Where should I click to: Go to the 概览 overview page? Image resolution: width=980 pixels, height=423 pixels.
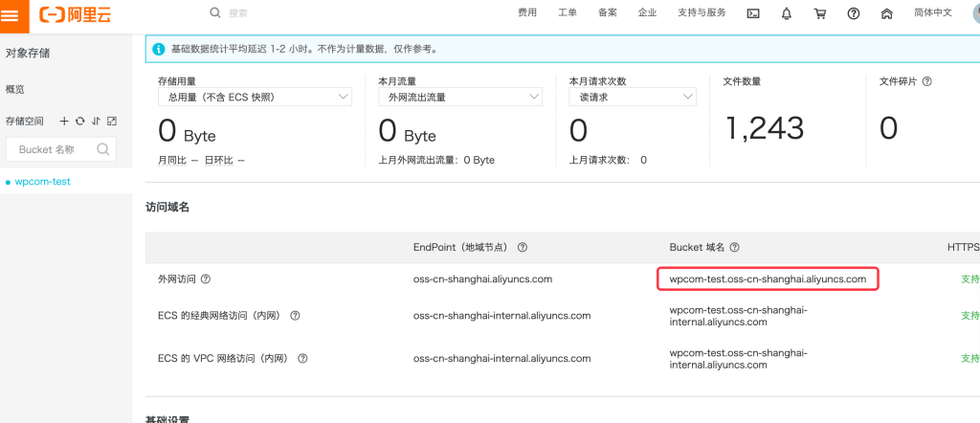pyautogui.click(x=15, y=89)
